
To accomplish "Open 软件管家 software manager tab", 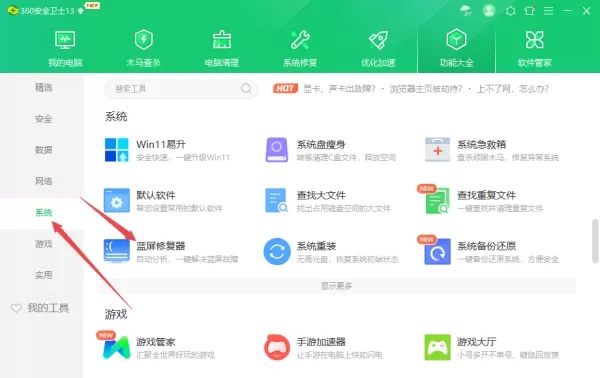I will click(x=535, y=49).
